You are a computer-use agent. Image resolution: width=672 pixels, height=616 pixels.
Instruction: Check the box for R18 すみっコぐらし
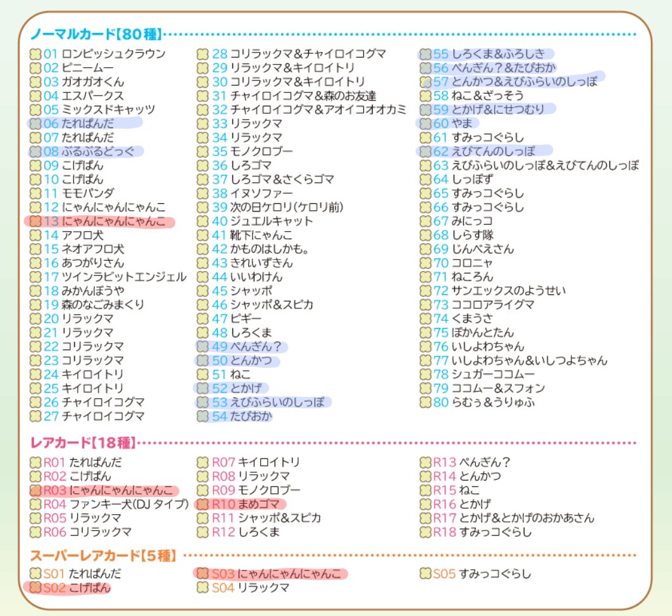[425, 532]
